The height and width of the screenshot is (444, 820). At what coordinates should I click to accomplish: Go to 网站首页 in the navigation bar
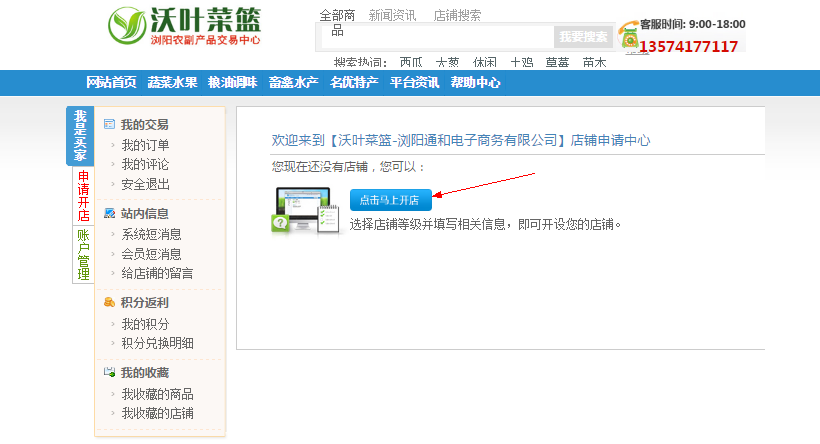tap(111, 83)
